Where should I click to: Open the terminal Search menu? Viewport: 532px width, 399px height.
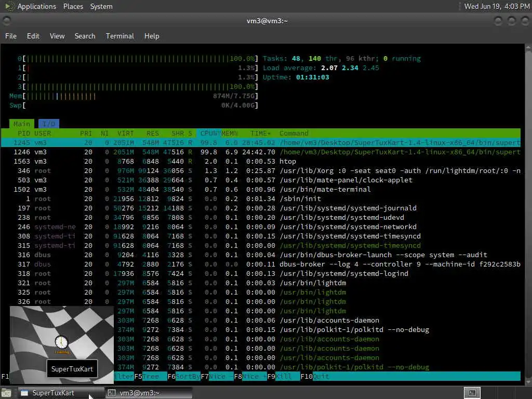[85, 36]
